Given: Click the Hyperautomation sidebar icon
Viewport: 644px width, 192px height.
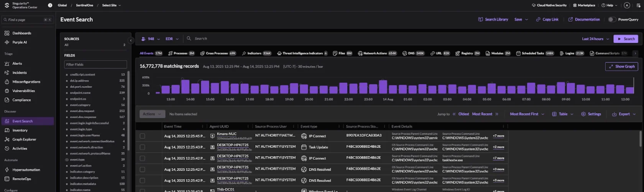Looking at the screenshot, I should [7, 170].
